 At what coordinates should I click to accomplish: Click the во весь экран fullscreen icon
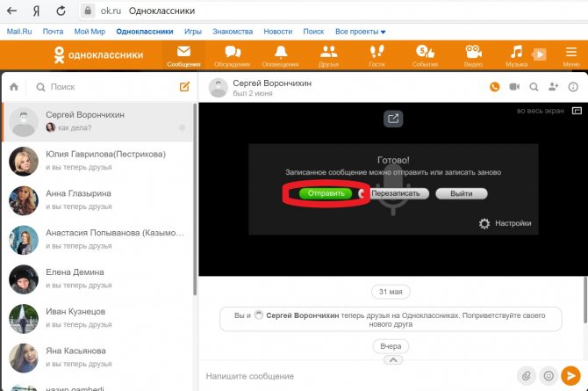[x=577, y=111]
